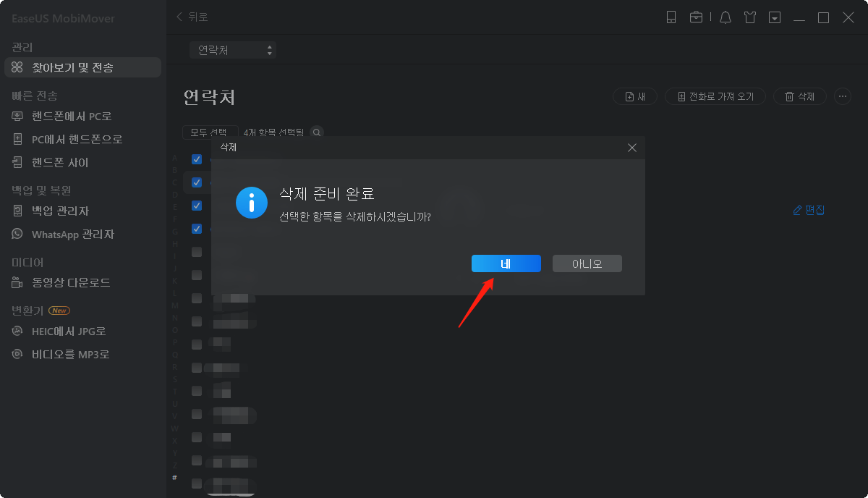The width and height of the screenshot is (868, 498).
Task: Uncheck the topmost selected contact checkbox
Action: [196, 159]
